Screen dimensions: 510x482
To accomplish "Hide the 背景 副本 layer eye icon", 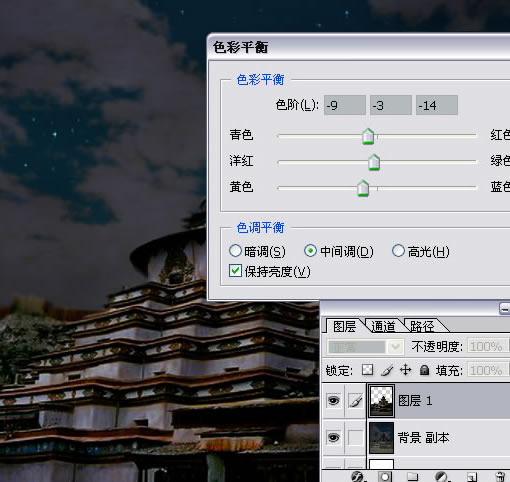I will tap(333, 437).
